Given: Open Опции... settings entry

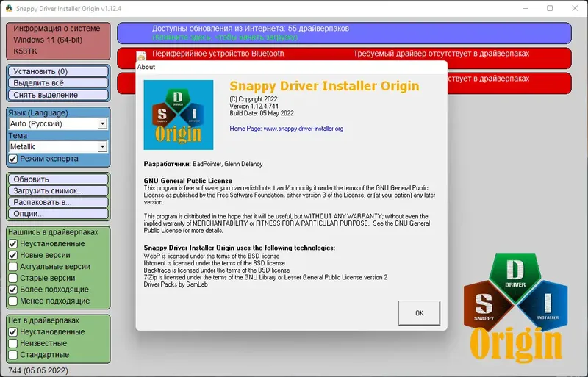Looking at the screenshot, I should [x=59, y=213].
